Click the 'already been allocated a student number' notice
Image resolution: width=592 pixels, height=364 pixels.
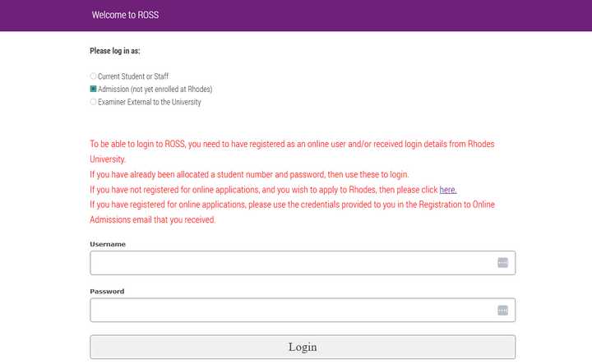[249, 175]
